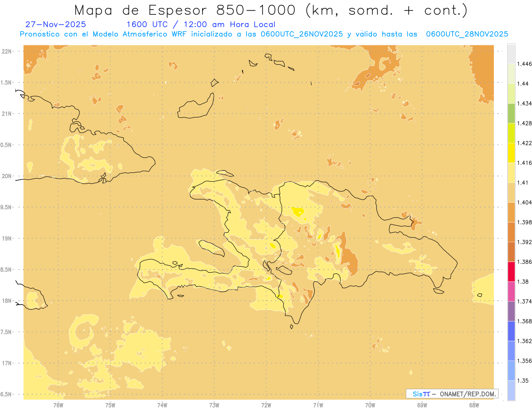The height and width of the screenshot is (411, 532).
Task: Select the purple 1.368–1.374 legend swatch
Action: [x=511, y=311]
